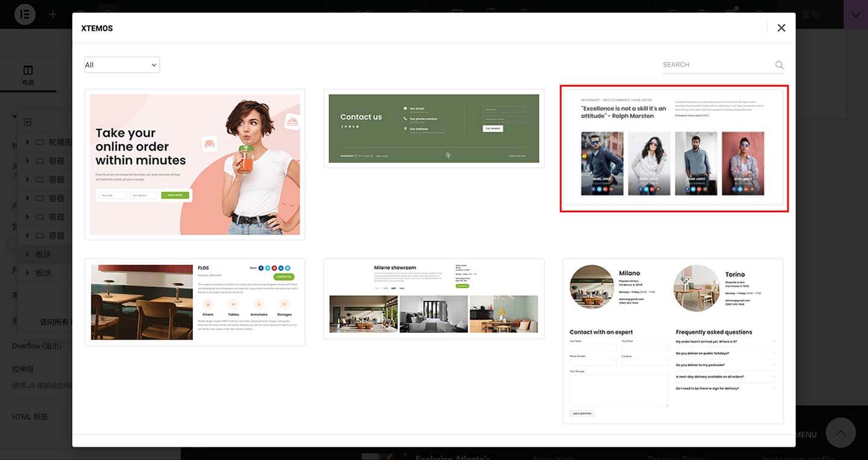
Task: Focus the SEARCH templates field
Action: point(717,65)
